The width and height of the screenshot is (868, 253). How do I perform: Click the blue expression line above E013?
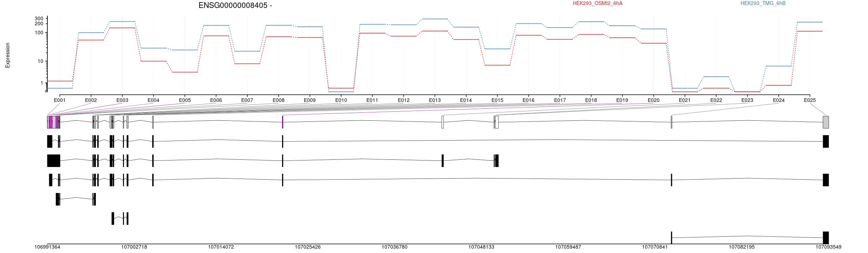click(x=435, y=19)
